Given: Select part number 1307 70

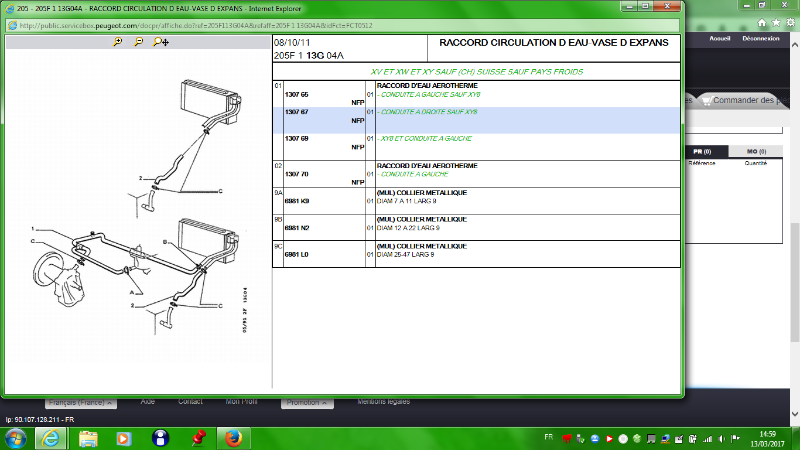Looking at the screenshot, I should (x=296, y=174).
